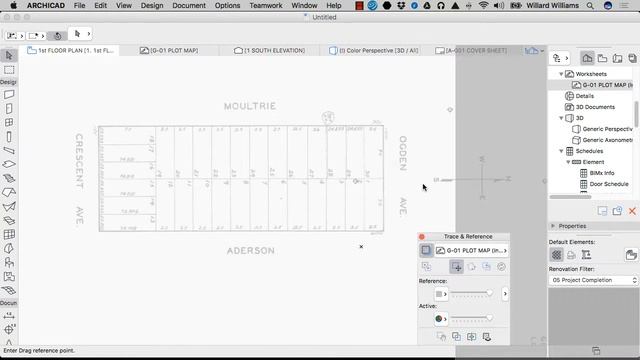Expand Reference options side arrow
The image size is (640, 360).
pyautogui.click(x=505, y=294)
